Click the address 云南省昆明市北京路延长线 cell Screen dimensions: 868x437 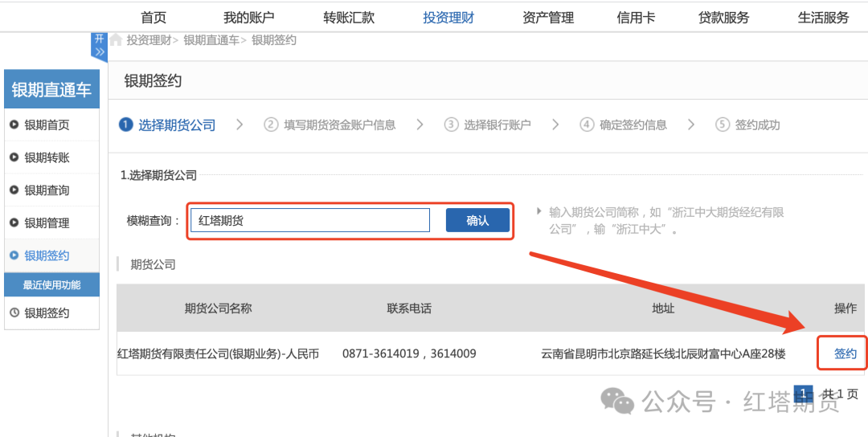pyautogui.click(x=663, y=354)
